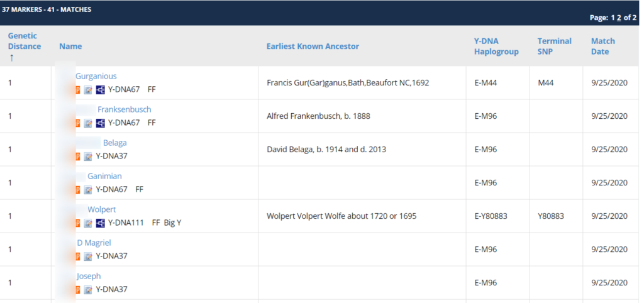644x303 pixels.
Task: Sort by Match Date column
Action: coord(603,47)
